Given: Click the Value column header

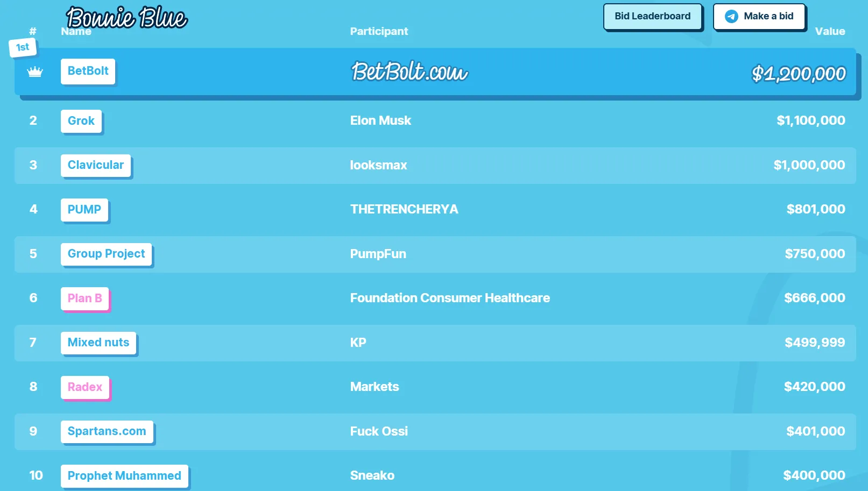Looking at the screenshot, I should [x=830, y=31].
